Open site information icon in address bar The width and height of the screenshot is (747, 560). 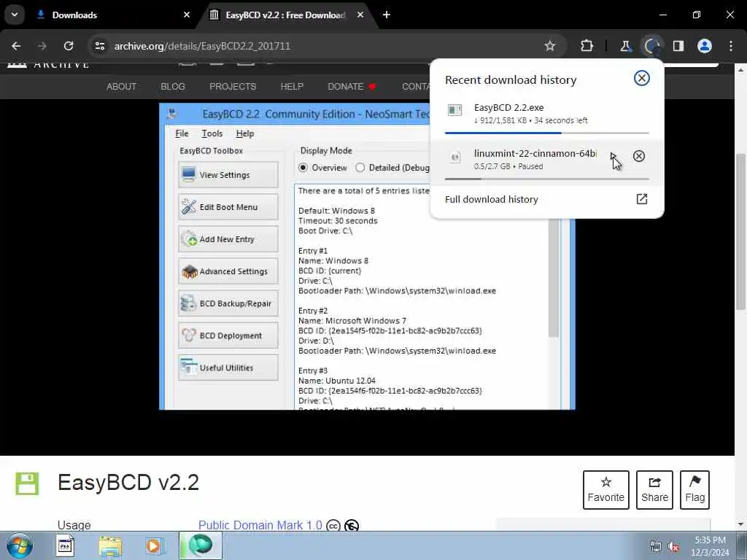[x=99, y=46]
